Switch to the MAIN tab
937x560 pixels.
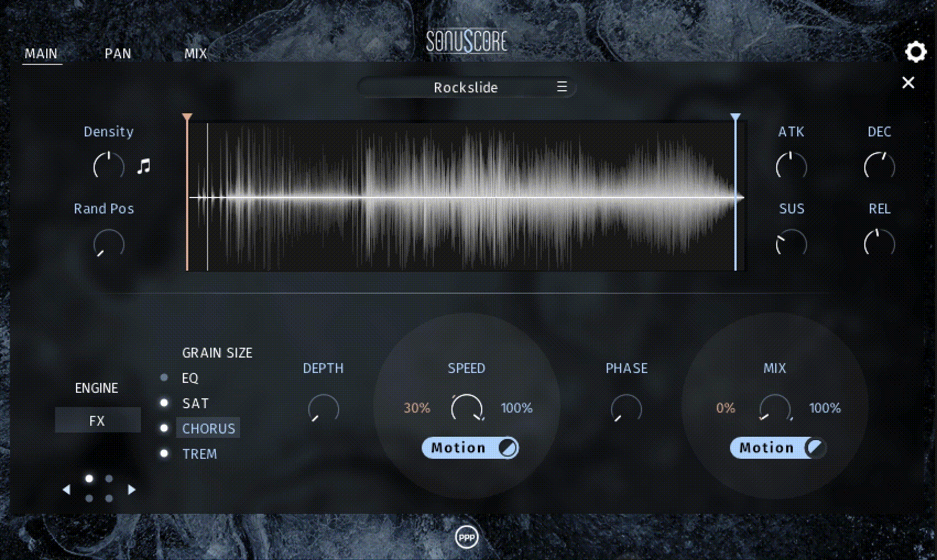41,54
